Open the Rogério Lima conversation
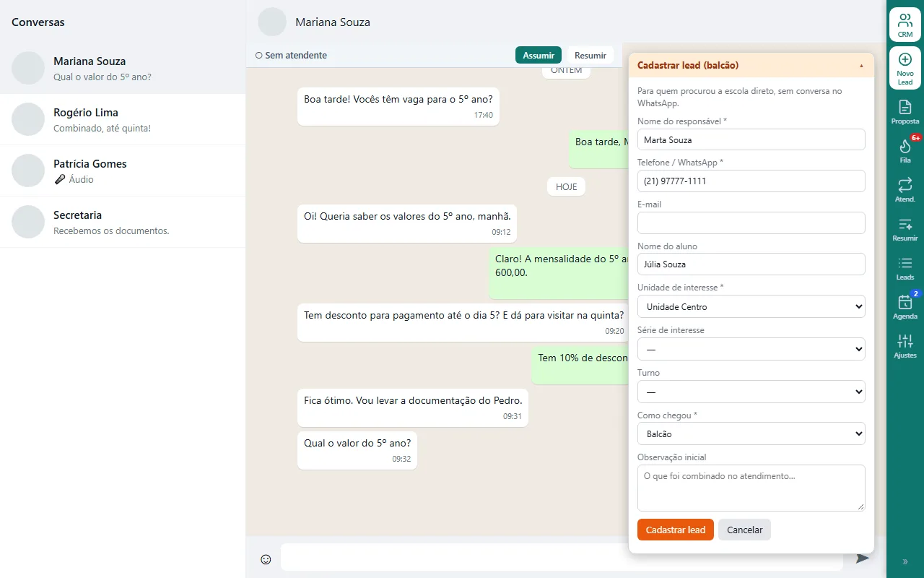This screenshot has height=578, width=924. pos(123,120)
